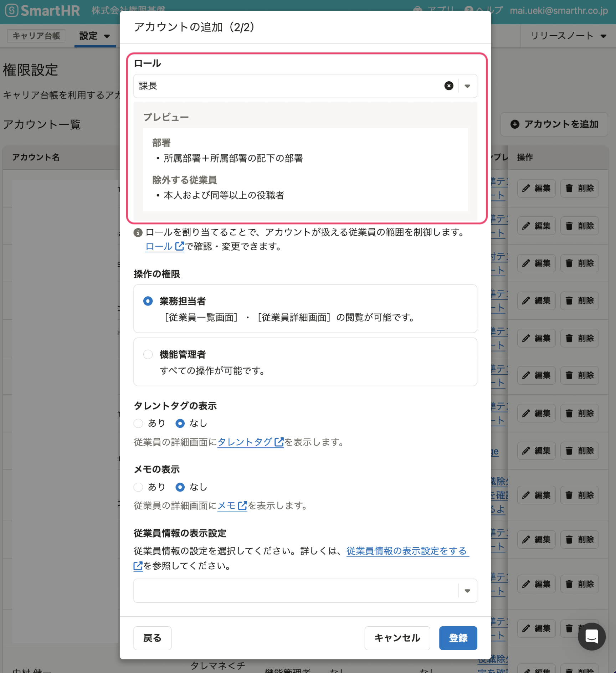616x673 pixels.
Task: Open the 従業員情報の表示設定 dropdown
Action: tap(467, 591)
